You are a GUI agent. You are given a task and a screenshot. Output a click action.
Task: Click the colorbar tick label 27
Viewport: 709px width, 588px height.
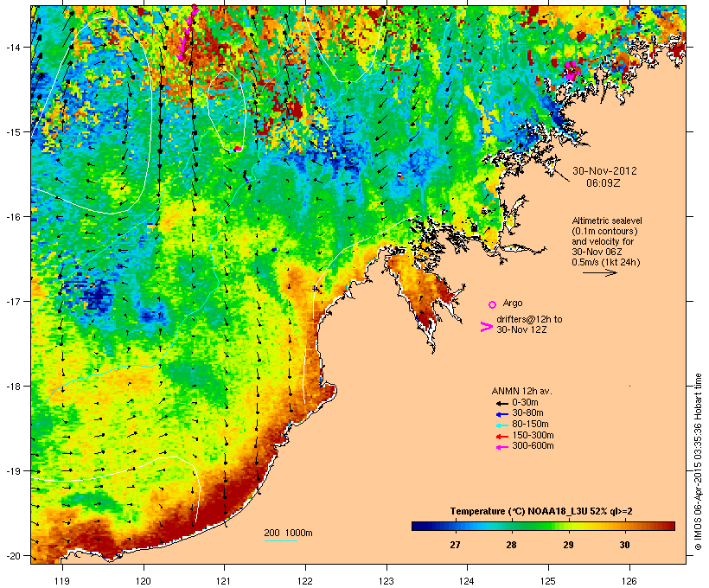point(455,545)
